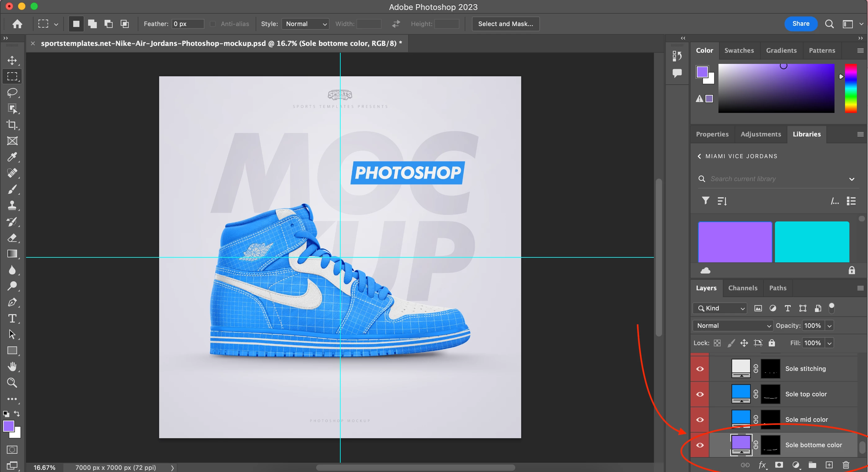Open the Style dropdown set to Normal
The height and width of the screenshot is (472, 868).
305,24
